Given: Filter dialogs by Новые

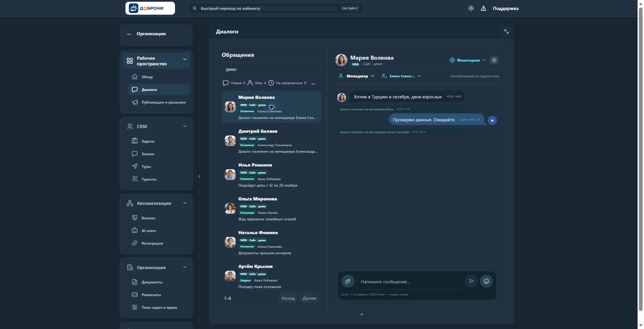Looking at the screenshot, I should coord(234,83).
